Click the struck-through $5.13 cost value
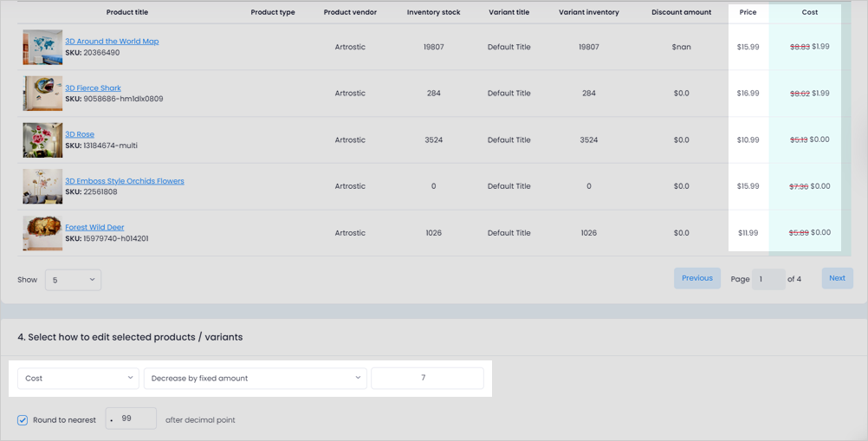The image size is (868, 441). coord(799,140)
